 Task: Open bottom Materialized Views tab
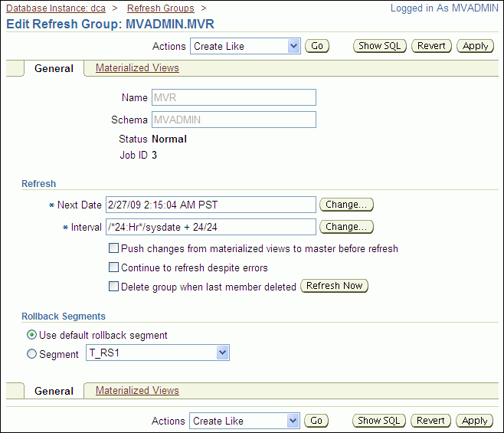pyautogui.click(x=137, y=391)
